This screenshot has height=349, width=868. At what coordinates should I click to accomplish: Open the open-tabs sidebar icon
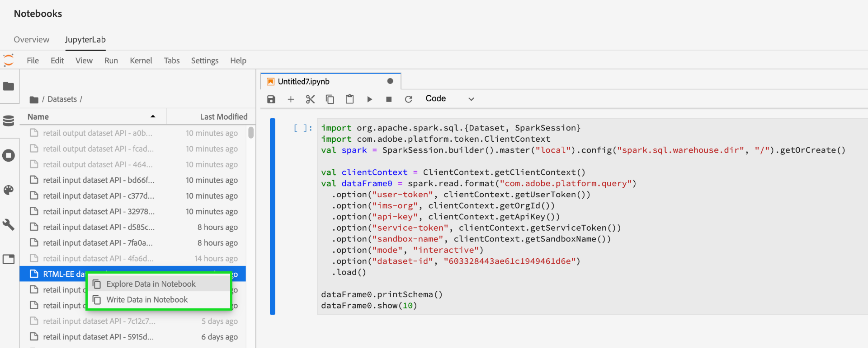tap(9, 259)
